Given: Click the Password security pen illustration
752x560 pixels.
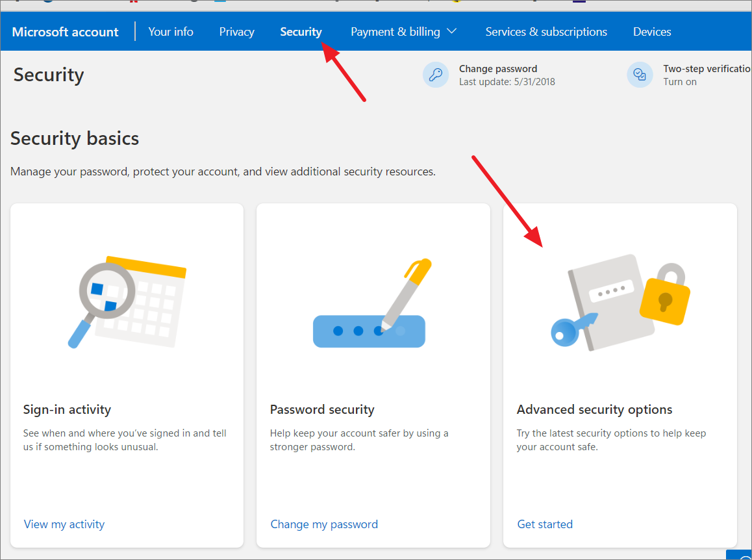Looking at the screenshot, I should (x=372, y=303).
